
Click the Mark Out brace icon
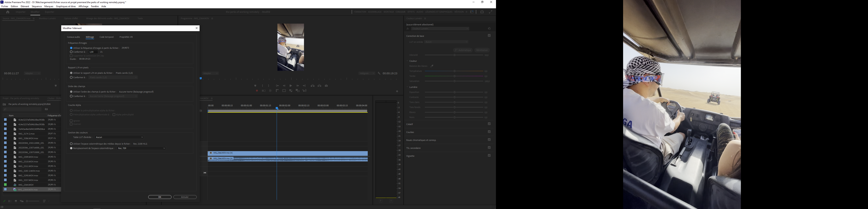click(269, 86)
